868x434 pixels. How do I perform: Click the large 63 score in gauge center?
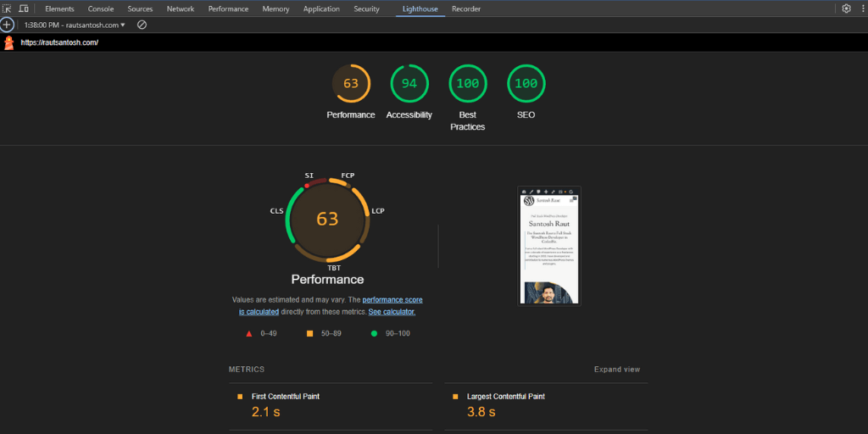point(327,219)
